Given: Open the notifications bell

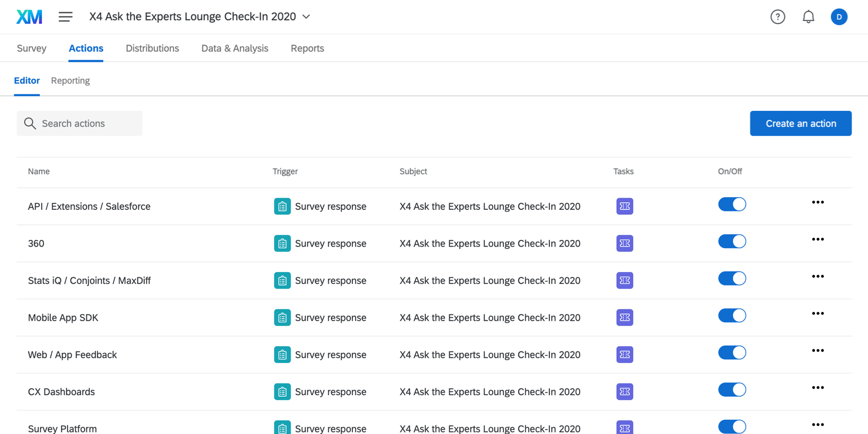Looking at the screenshot, I should pyautogui.click(x=808, y=17).
